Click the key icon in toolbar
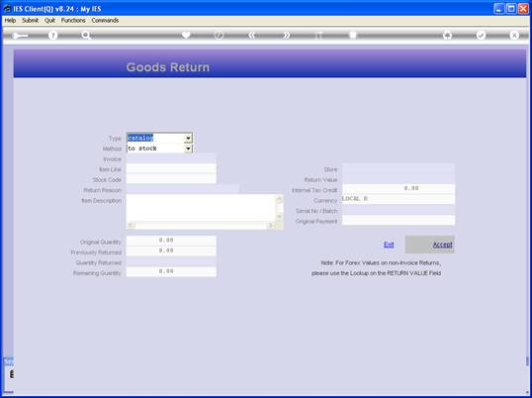This screenshot has width=532, height=398. point(20,36)
